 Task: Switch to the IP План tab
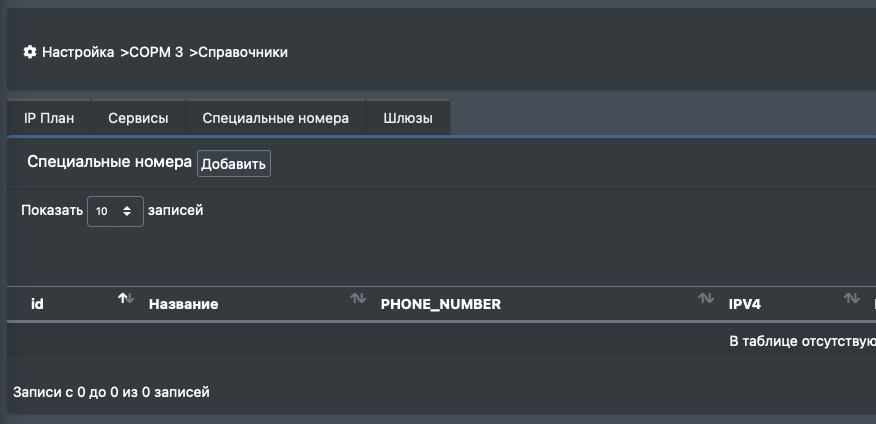pyautogui.click(x=49, y=118)
